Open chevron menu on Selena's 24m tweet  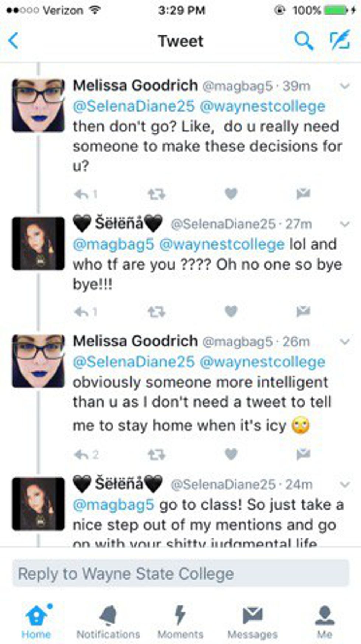point(344,484)
